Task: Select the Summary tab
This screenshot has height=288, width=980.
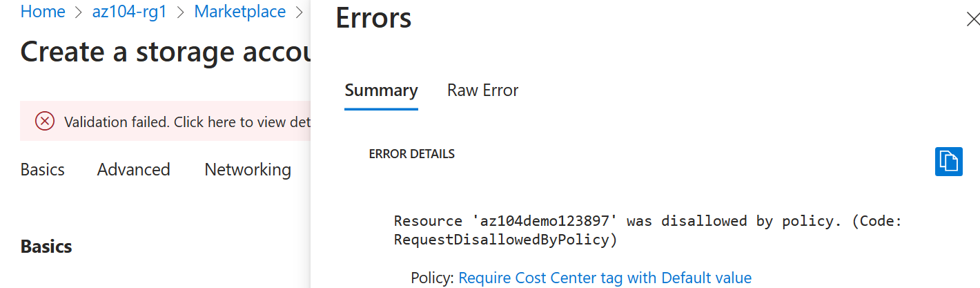Action: coord(381,90)
